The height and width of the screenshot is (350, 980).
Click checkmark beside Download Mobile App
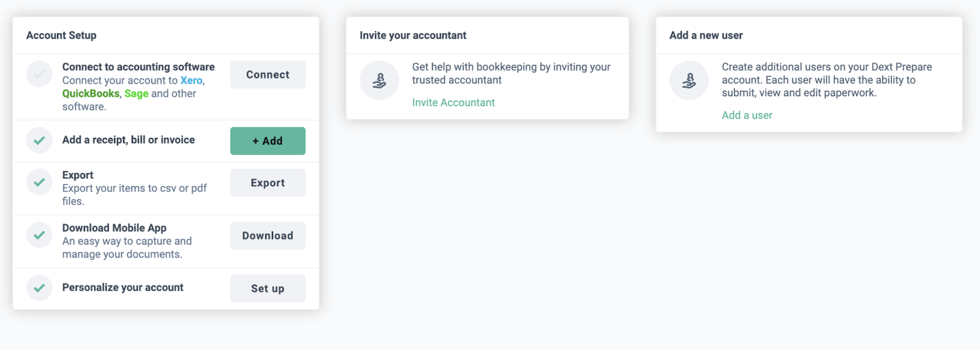point(39,235)
